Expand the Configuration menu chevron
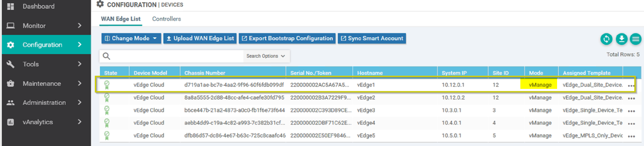The height and width of the screenshot is (146, 644). (x=80, y=45)
